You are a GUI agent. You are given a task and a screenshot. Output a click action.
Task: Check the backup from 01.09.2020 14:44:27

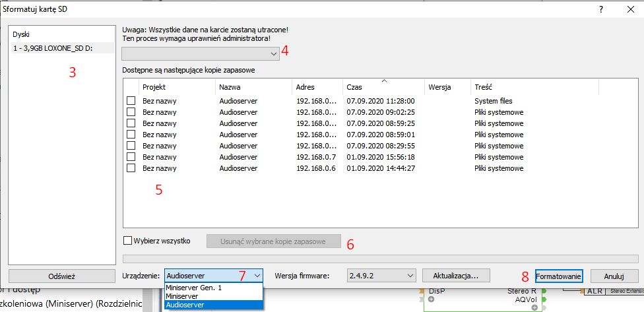pyautogui.click(x=131, y=168)
